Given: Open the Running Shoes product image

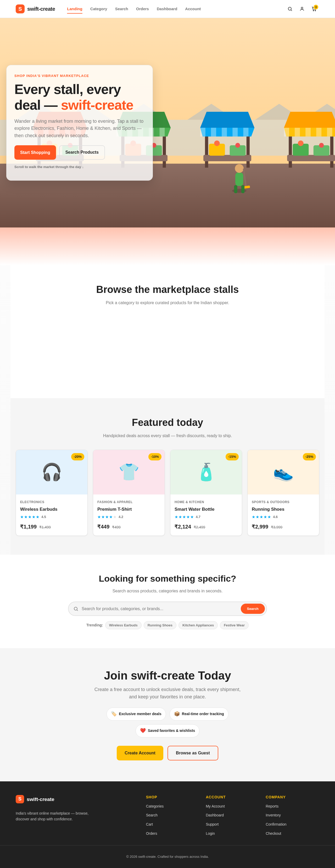Looking at the screenshot, I should point(283,472).
